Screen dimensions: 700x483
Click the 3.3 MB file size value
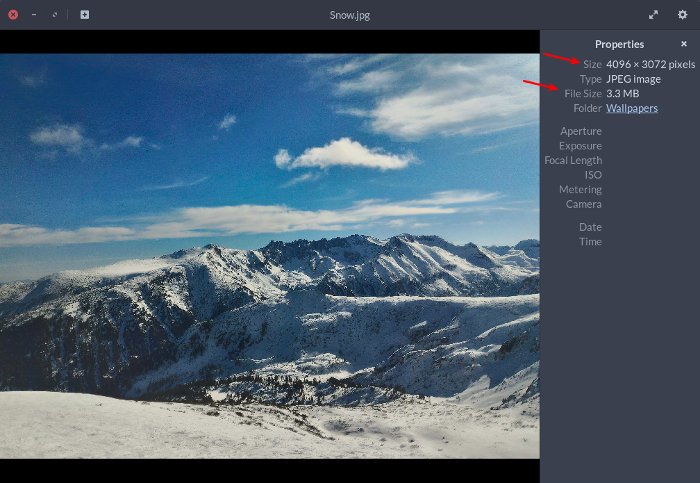(622, 93)
